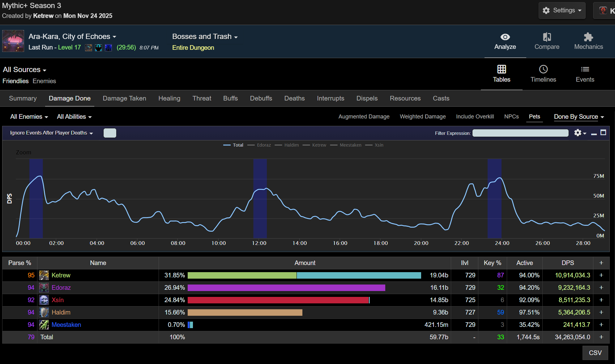The width and height of the screenshot is (615, 364).
Task: Download data with the CSV button
Action: (595, 353)
